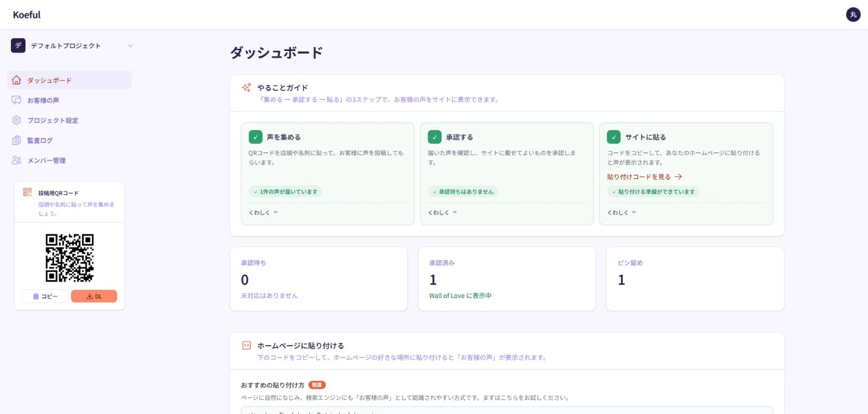
Task: Open the 承認待ち stat card
Action: click(318, 279)
